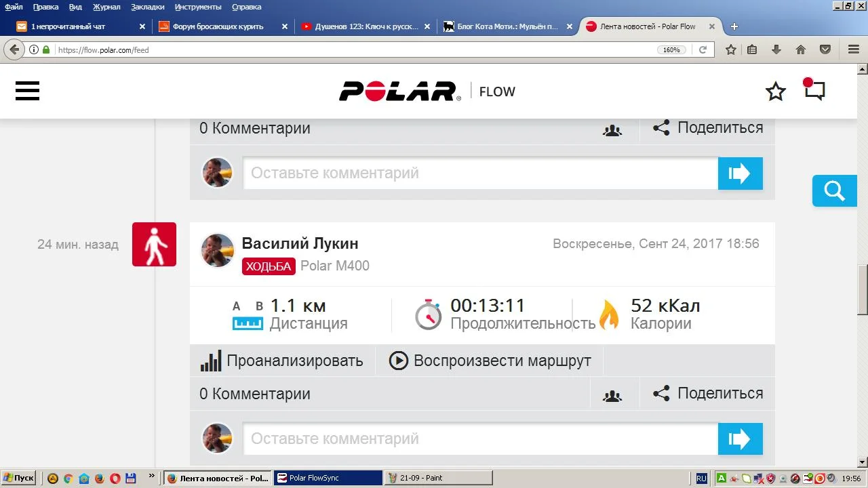868x488 pixels.
Task: Open the Журнал menu
Action: pos(106,7)
